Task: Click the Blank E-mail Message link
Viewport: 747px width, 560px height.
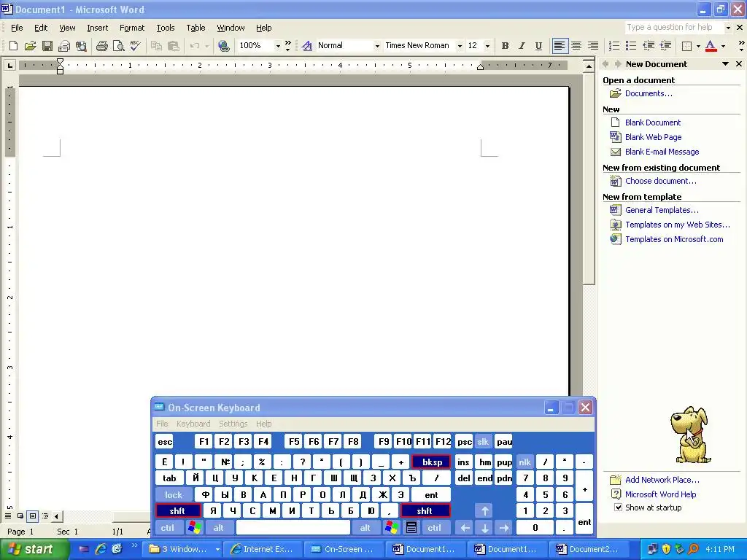Action: [662, 152]
